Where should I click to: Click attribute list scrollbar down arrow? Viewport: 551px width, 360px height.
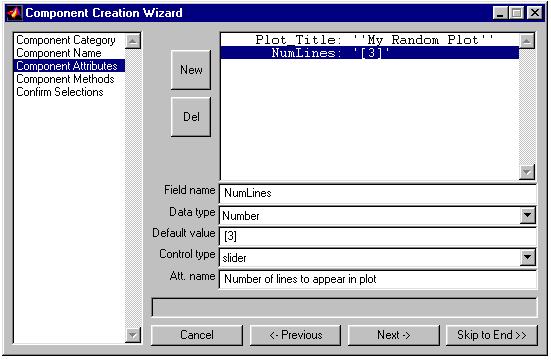(x=527, y=172)
